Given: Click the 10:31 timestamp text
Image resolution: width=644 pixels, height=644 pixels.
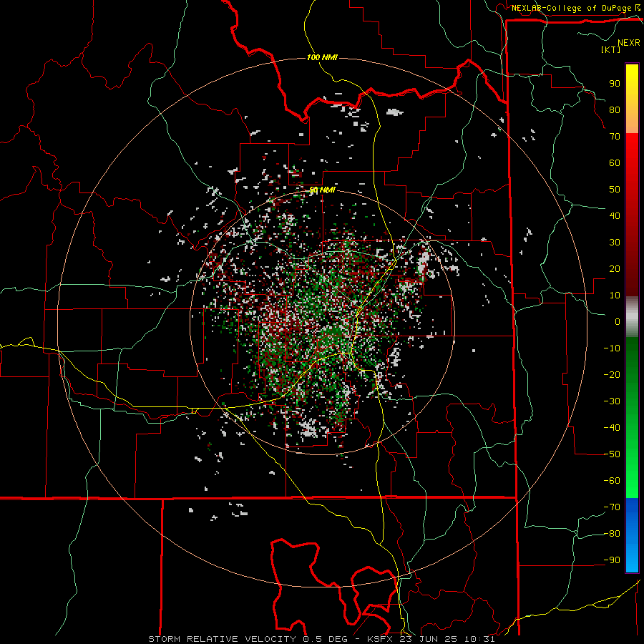Looking at the screenshot, I should [x=479, y=639].
